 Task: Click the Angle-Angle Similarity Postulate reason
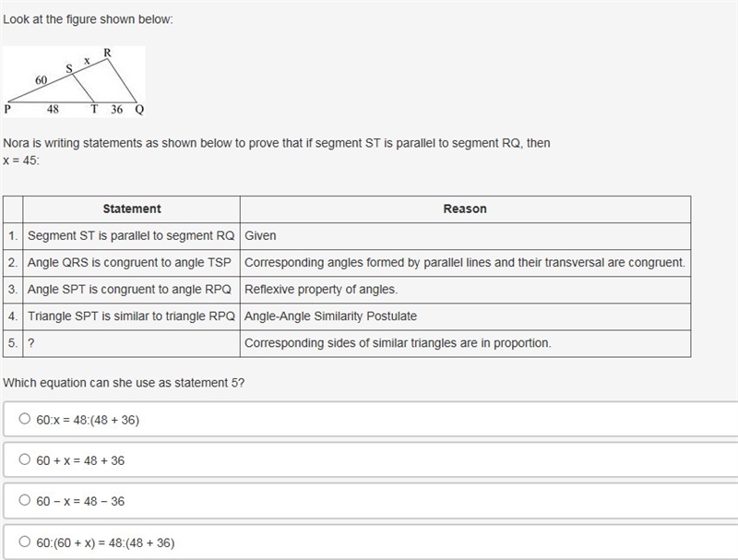pos(330,316)
